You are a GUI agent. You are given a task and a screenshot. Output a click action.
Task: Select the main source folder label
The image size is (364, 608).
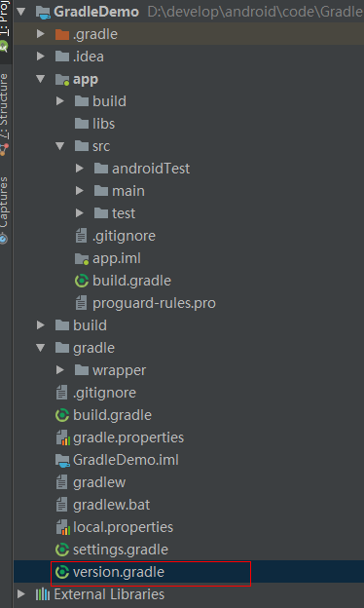[128, 191]
